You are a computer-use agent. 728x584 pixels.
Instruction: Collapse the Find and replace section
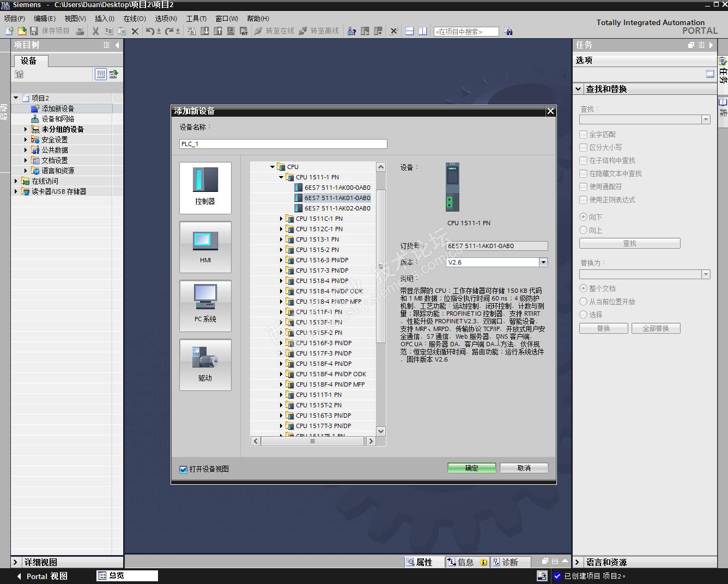pos(578,89)
